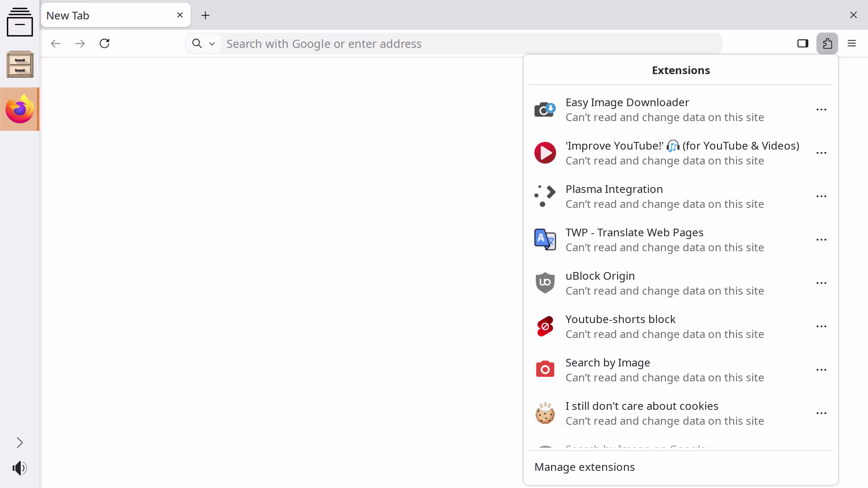Image resolution: width=868 pixels, height=488 pixels.
Task: Click the 'Improve YouTube!' play icon
Action: (545, 153)
